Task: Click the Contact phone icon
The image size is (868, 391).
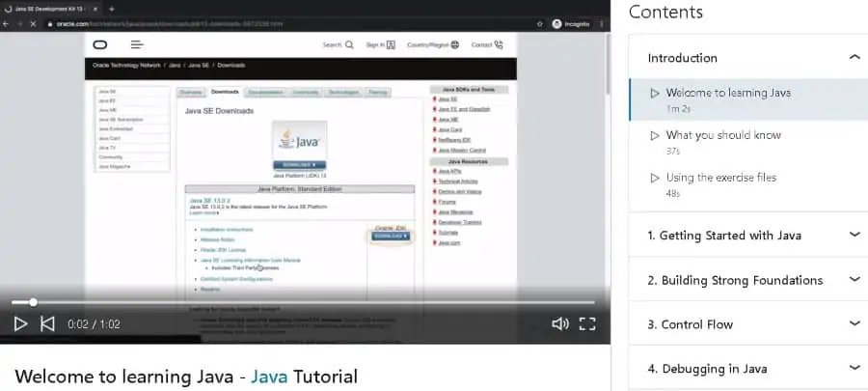Action: point(499,44)
